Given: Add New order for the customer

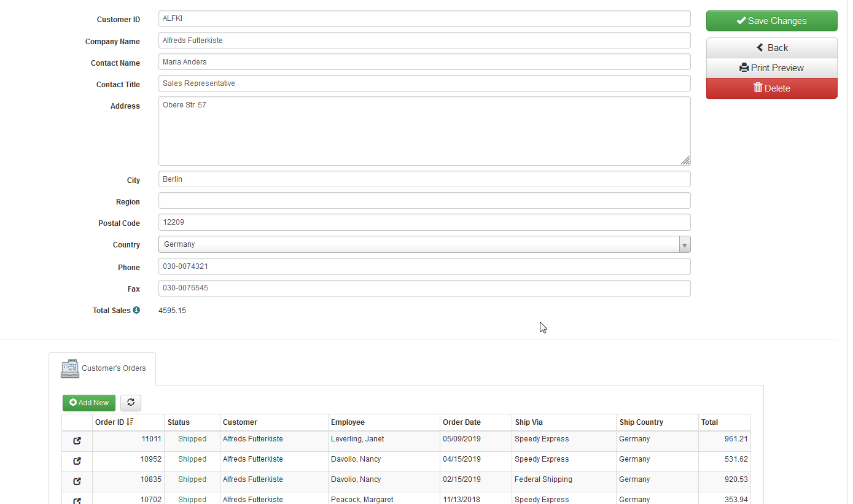Looking at the screenshot, I should tap(89, 403).
